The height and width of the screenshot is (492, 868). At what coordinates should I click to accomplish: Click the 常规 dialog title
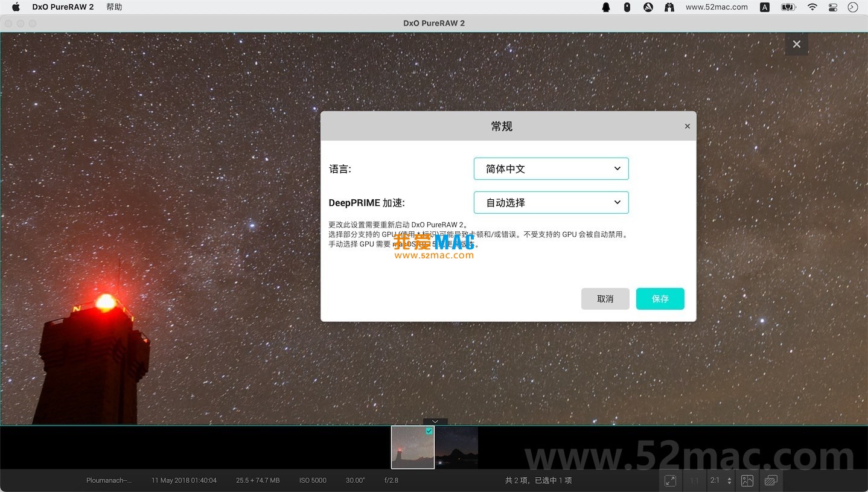pos(502,126)
